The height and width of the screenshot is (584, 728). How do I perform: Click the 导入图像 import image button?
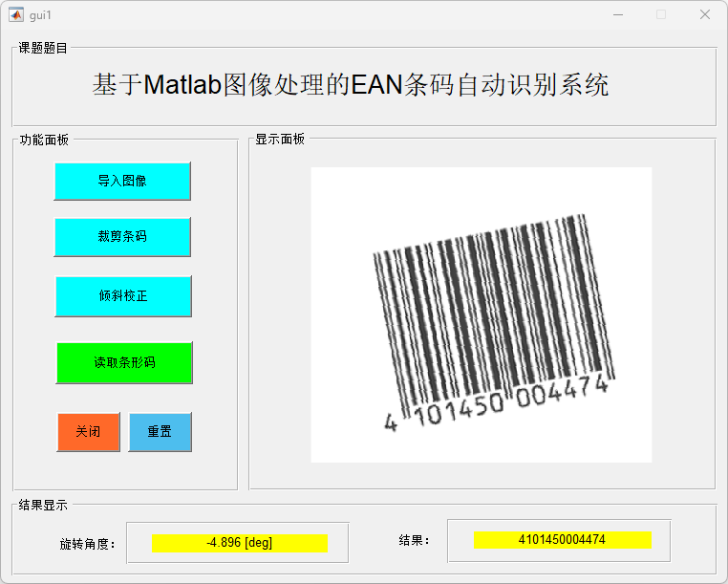pyautogui.click(x=122, y=181)
